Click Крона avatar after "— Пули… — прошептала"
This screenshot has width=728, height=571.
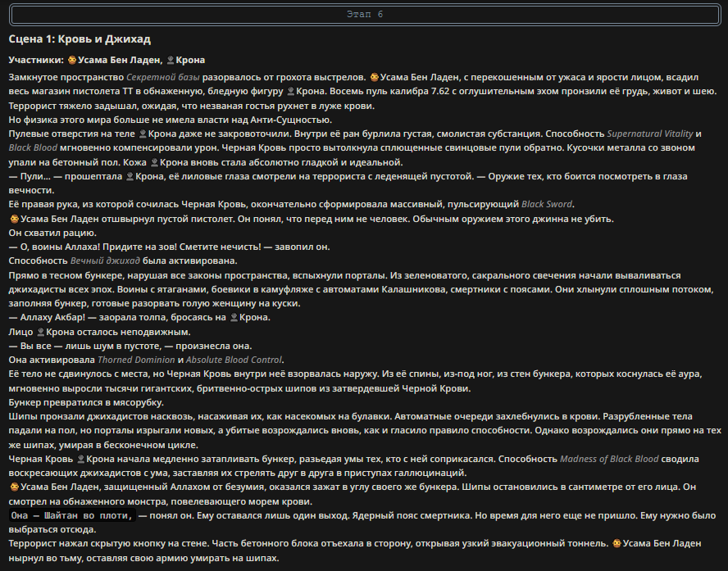tap(130, 177)
